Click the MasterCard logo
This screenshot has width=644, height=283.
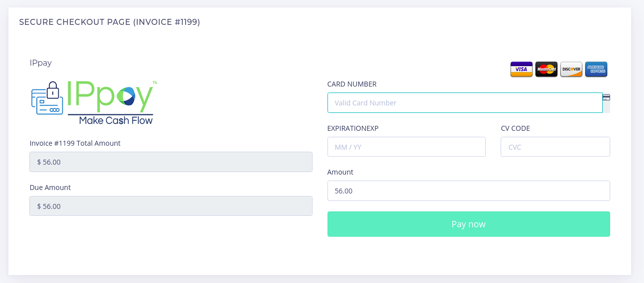[x=546, y=69]
